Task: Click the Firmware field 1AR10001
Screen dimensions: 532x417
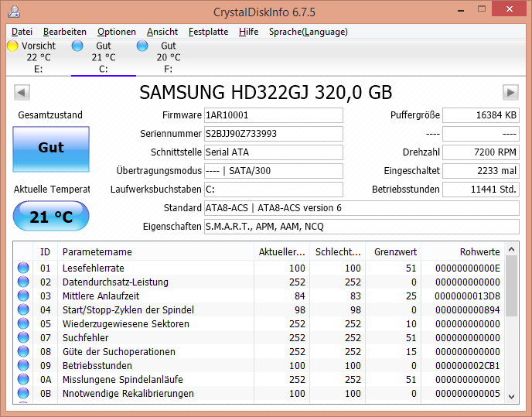Action: (x=274, y=115)
